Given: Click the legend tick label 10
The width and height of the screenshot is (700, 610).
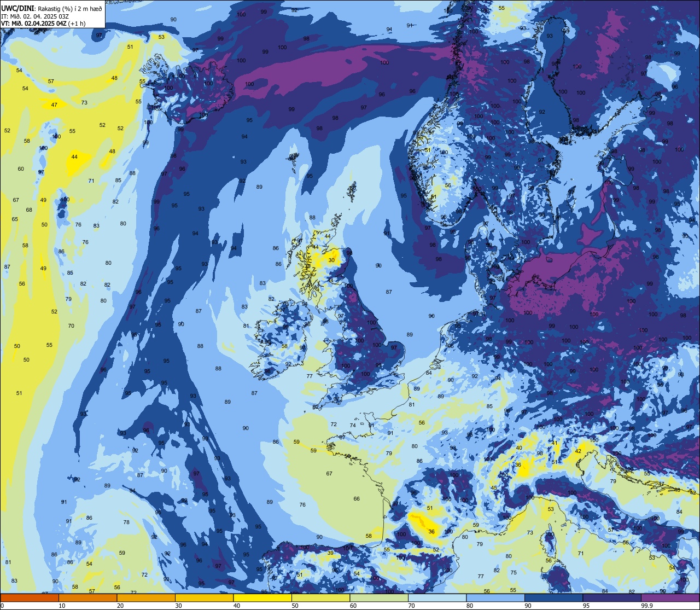Looking at the screenshot, I should point(62,606).
